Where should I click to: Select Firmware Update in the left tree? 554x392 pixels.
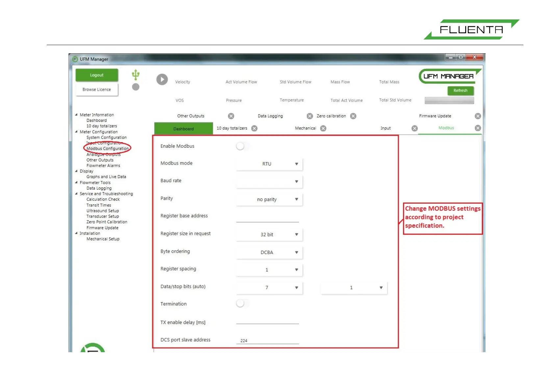click(102, 228)
